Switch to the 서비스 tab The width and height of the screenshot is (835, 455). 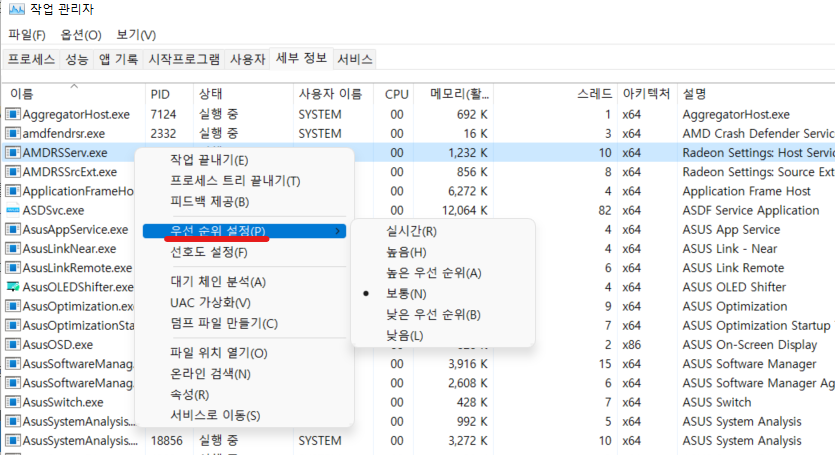355,59
